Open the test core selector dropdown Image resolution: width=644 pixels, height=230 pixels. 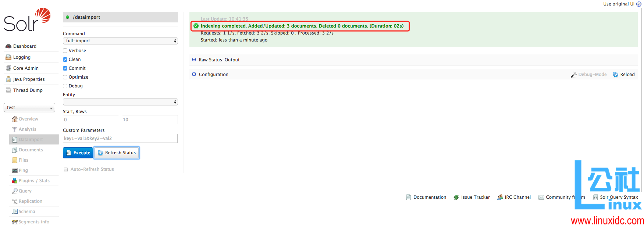(29, 108)
